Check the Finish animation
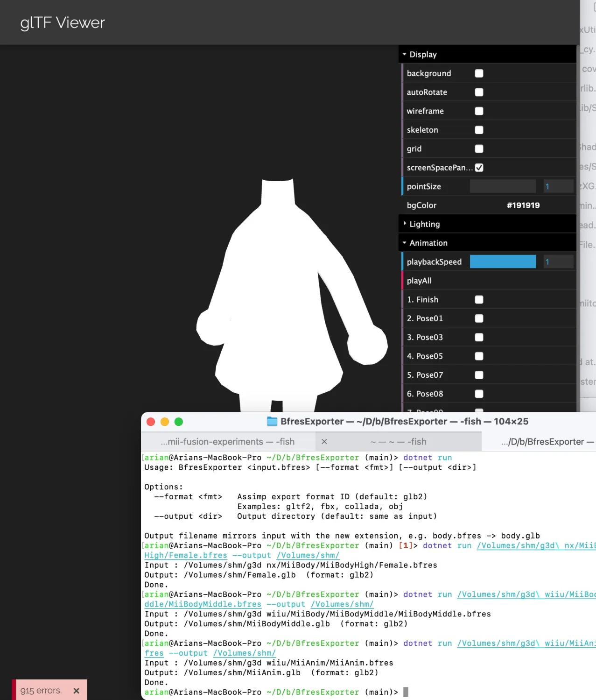The height and width of the screenshot is (700, 596). [x=479, y=299]
